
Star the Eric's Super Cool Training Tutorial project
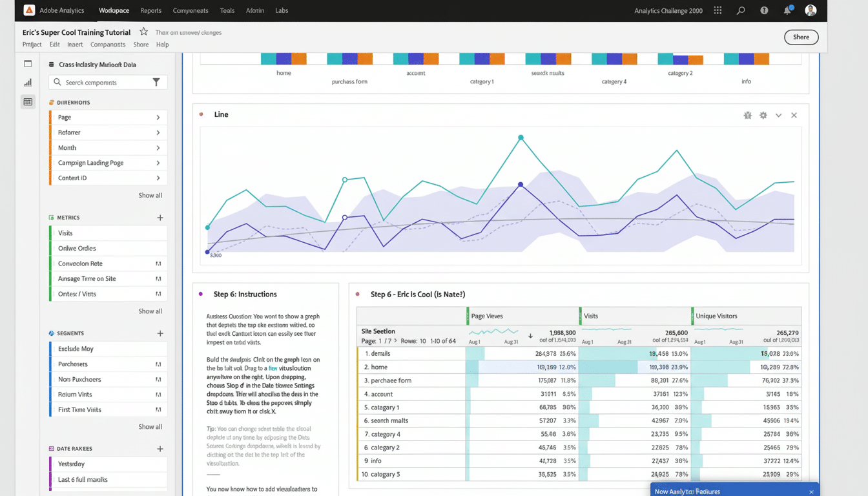[x=143, y=30]
